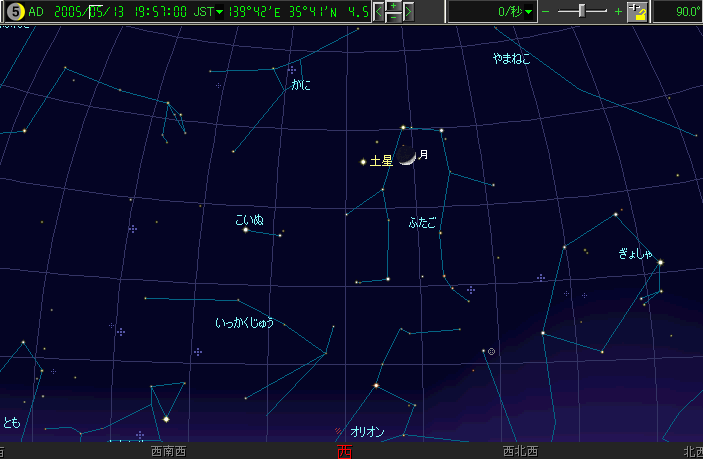Viewport: 703px width, 459px height.
Task: Click the number 5 circle icon
Action: [13, 12]
